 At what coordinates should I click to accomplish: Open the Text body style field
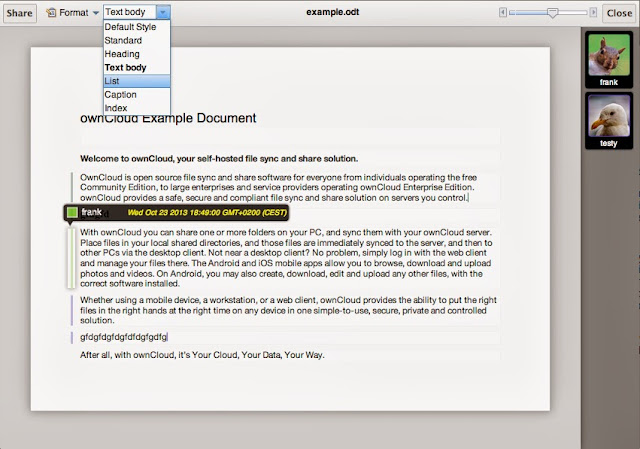(x=130, y=12)
